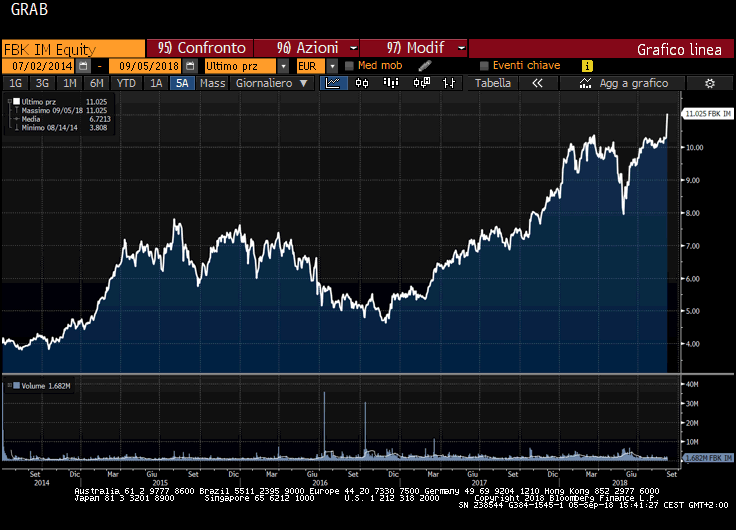Enable the Med mob checkbox
This screenshot has width=736, height=530.
coord(349,66)
